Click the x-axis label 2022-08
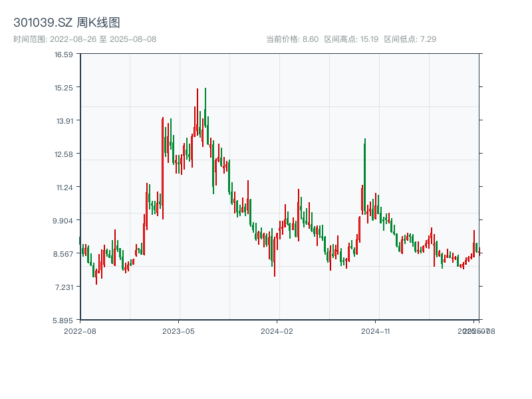 click(80, 331)
